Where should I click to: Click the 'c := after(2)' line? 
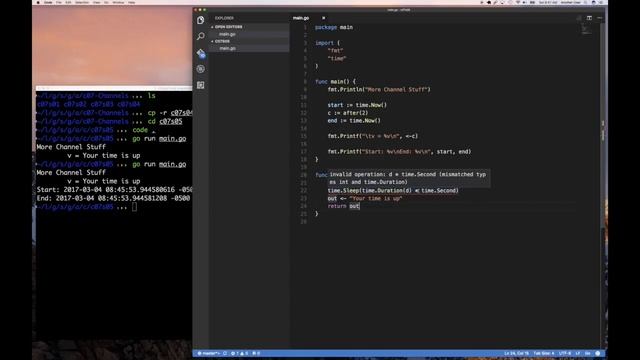point(347,113)
